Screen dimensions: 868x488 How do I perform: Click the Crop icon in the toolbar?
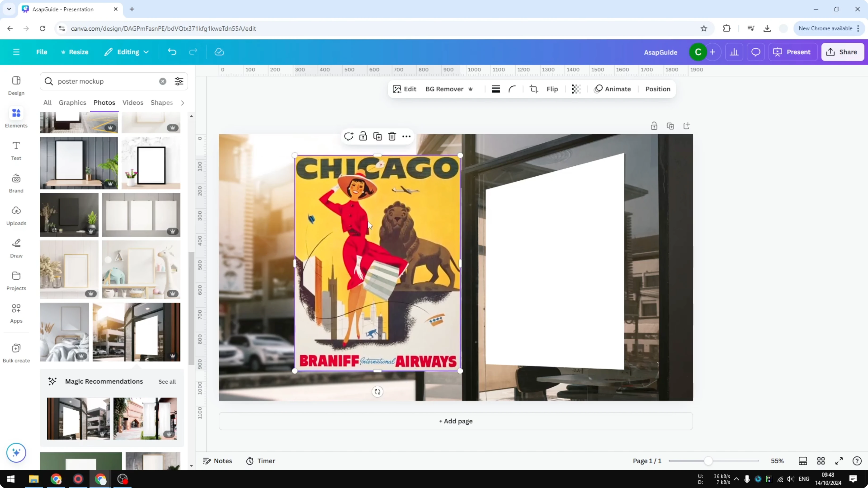click(x=534, y=89)
